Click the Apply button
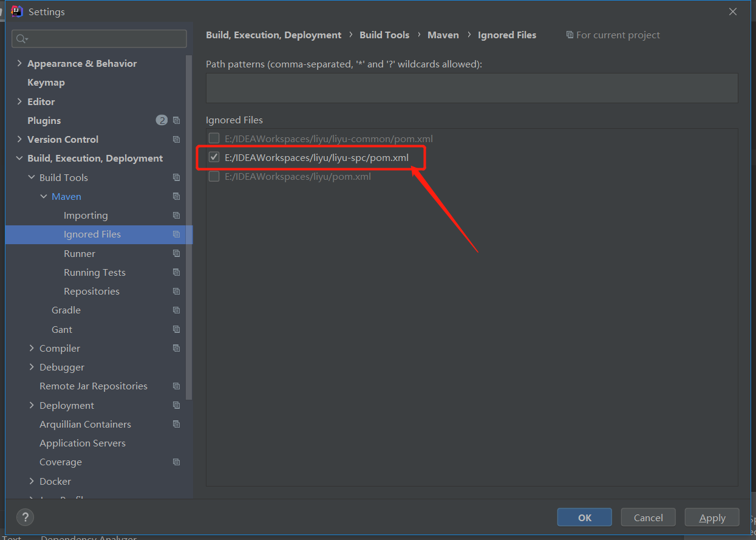Viewport: 756px width, 540px height. [712, 518]
